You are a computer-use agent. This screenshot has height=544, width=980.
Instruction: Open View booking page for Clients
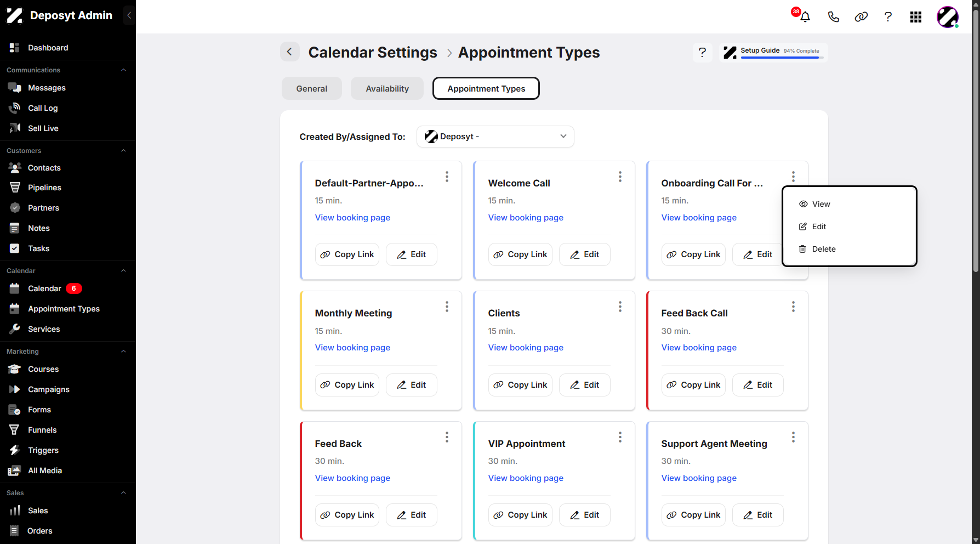click(526, 348)
